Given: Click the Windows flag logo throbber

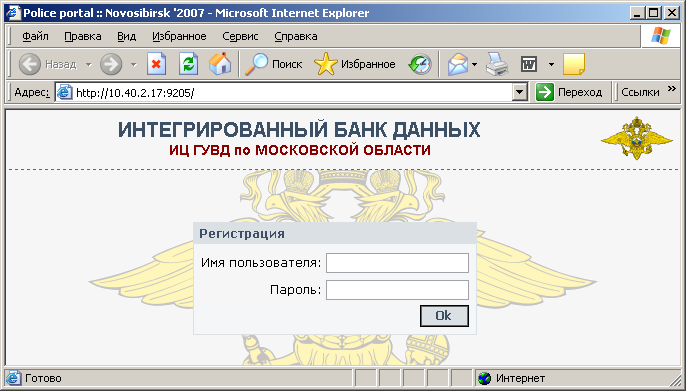Looking at the screenshot, I should [661, 36].
